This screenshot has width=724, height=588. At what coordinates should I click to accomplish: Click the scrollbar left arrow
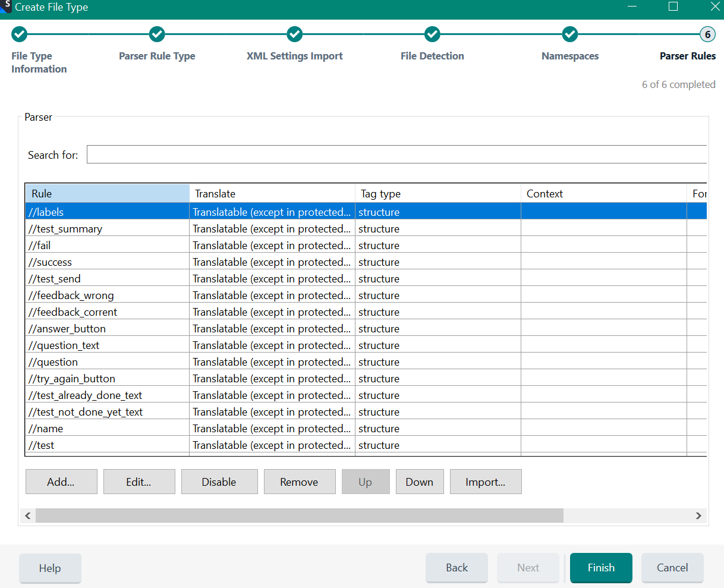pyautogui.click(x=27, y=515)
